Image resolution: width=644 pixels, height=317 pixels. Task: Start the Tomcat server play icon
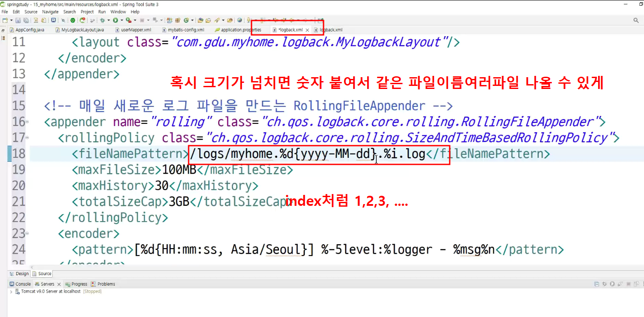[612, 284]
